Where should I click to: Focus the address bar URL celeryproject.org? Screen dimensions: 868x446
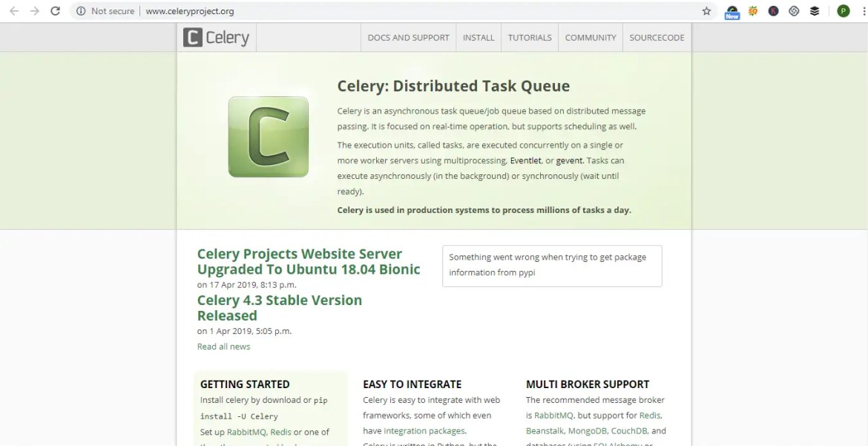click(190, 11)
